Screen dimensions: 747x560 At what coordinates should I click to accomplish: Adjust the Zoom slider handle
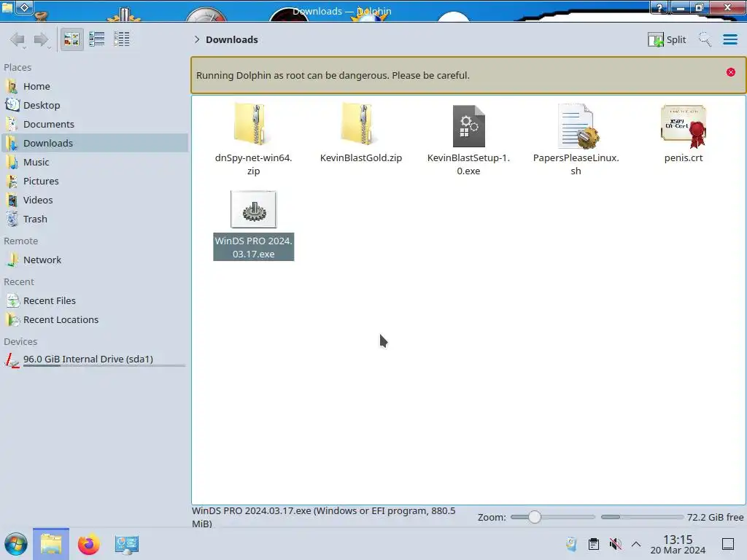pos(535,517)
